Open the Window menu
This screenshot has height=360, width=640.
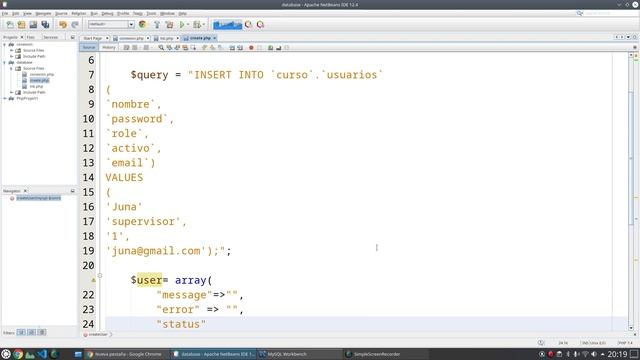click(x=167, y=13)
